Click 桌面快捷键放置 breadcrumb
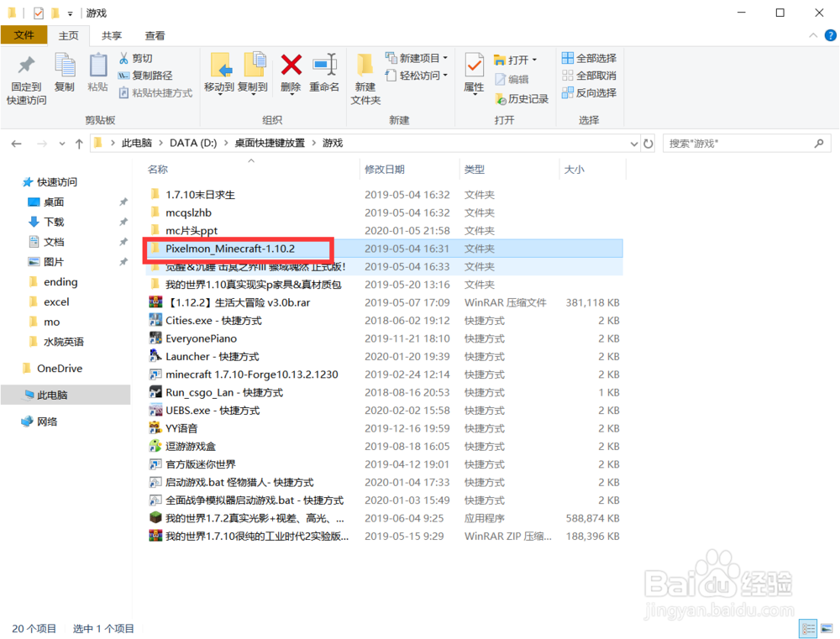 click(x=270, y=143)
